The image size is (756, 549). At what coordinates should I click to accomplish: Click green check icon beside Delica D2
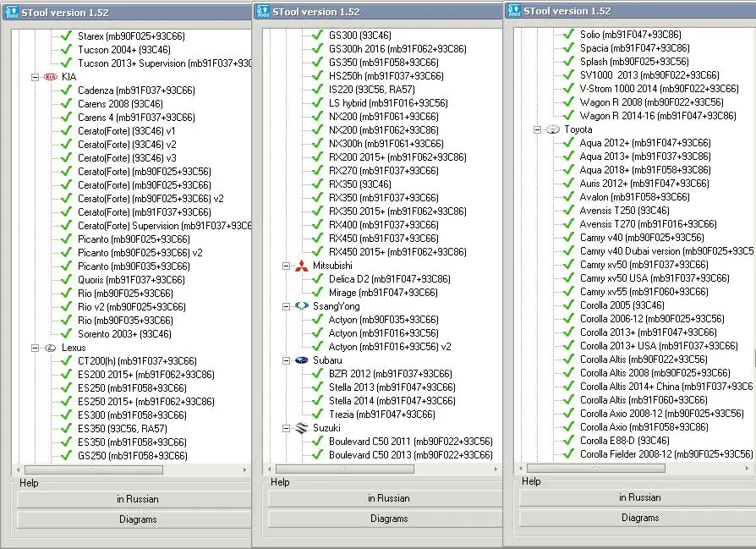click(x=317, y=279)
